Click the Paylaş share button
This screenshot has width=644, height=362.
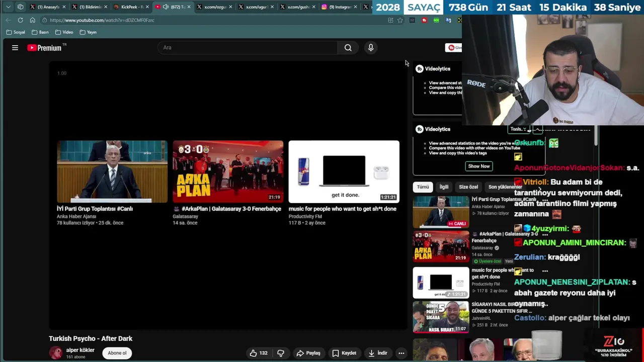coord(308,353)
